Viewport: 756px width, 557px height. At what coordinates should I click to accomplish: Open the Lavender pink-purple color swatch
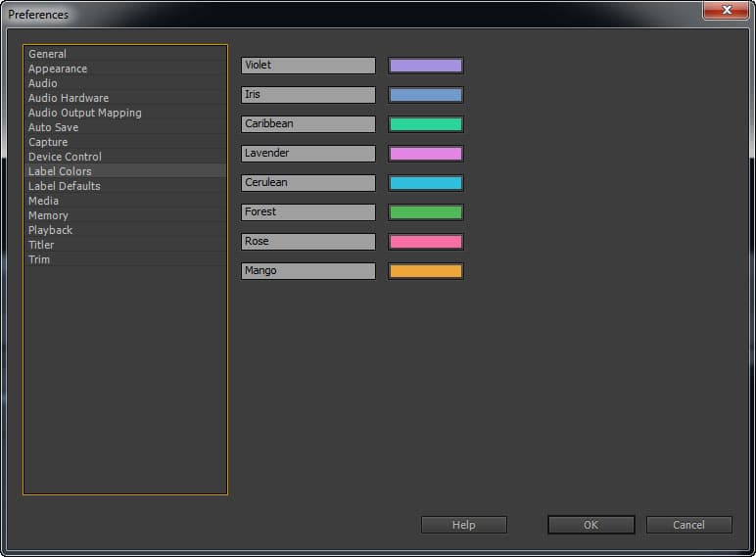point(426,154)
